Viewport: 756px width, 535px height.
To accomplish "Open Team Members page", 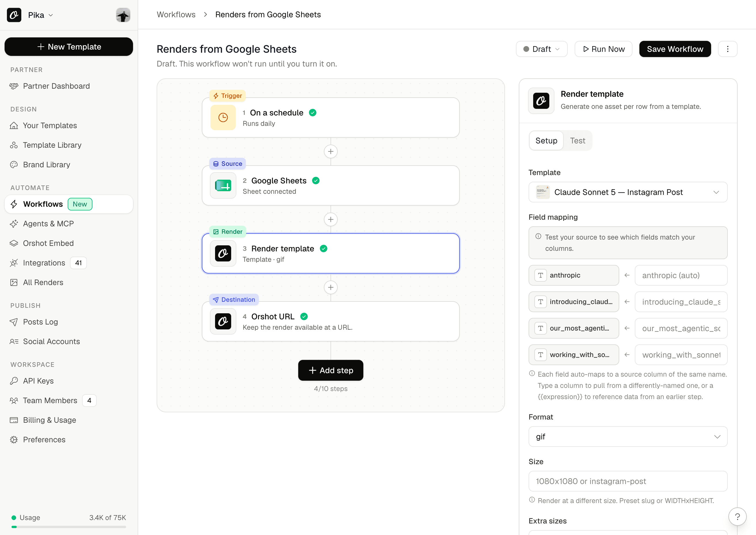I will click(69, 401).
